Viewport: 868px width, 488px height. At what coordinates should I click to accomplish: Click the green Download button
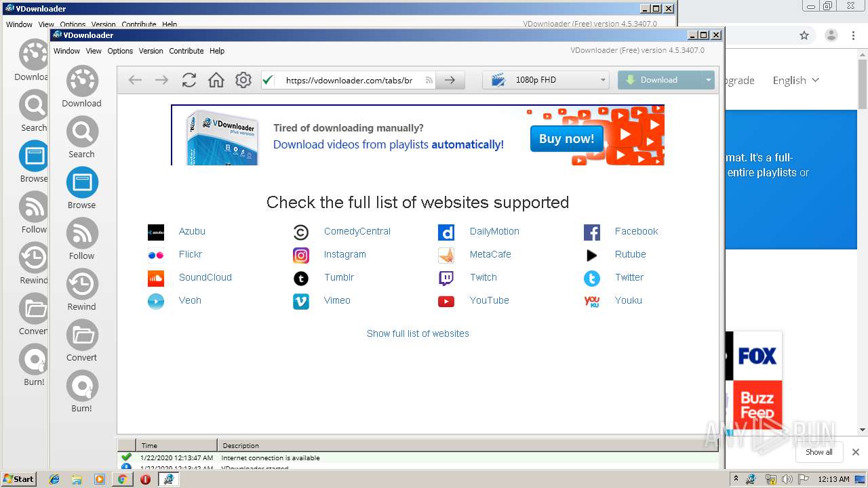pyautogui.click(x=660, y=80)
